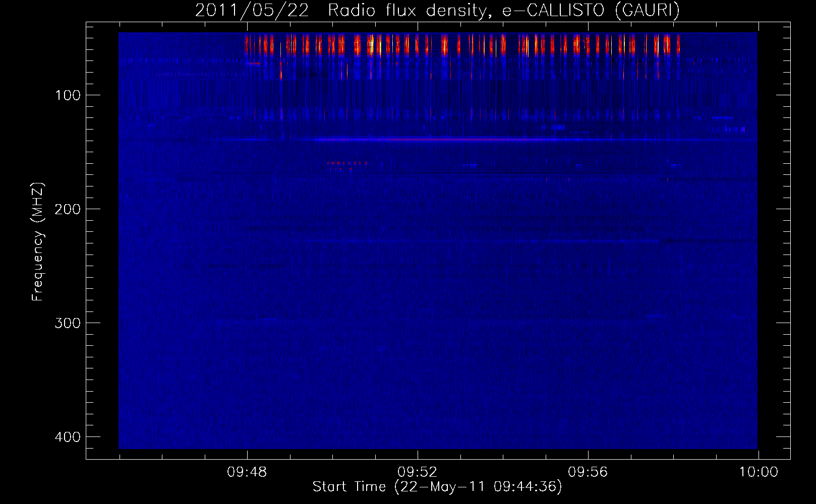The width and height of the screenshot is (816, 504).
Task: Click the 100 frequency tick label
Action: [x=67, y=95]
